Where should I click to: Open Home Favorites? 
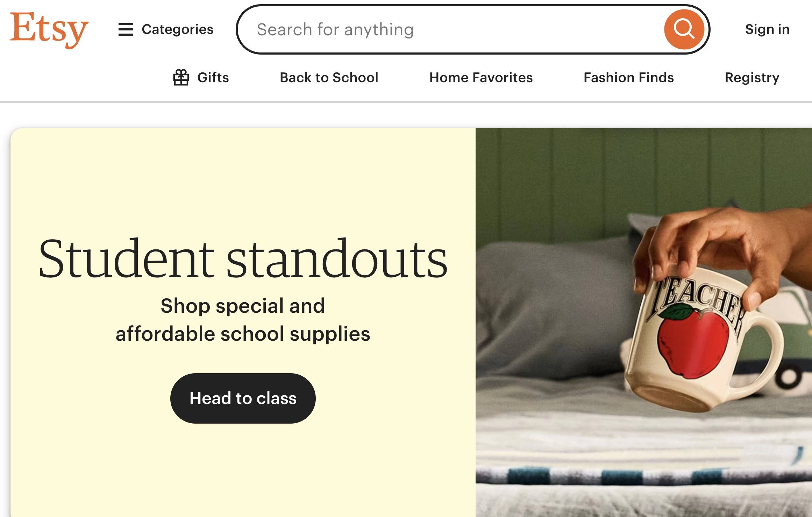[x=481, y=77]
